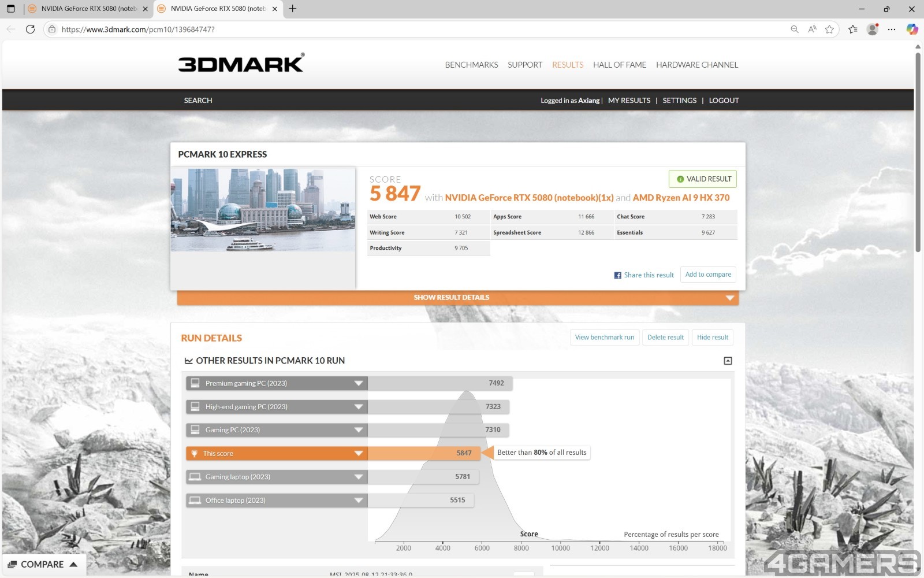Screen dimensions: 924x578
Task: Open the Support menu
Action: (x=525, y=65)
